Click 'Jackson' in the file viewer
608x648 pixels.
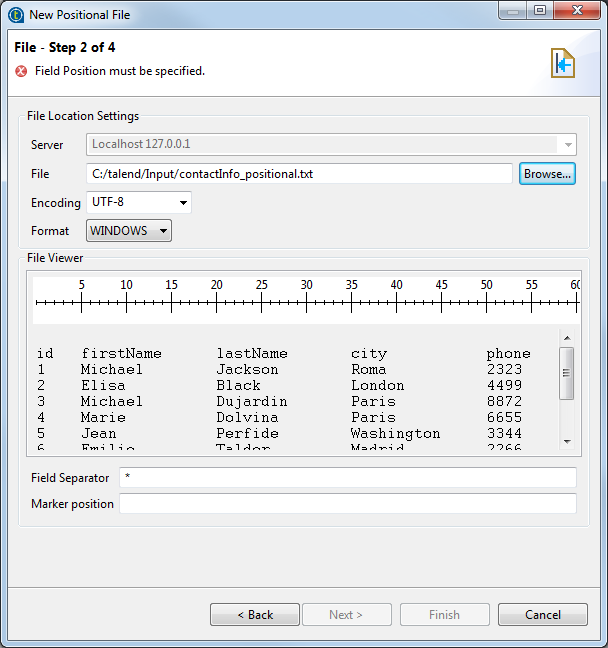click(247, 369)
